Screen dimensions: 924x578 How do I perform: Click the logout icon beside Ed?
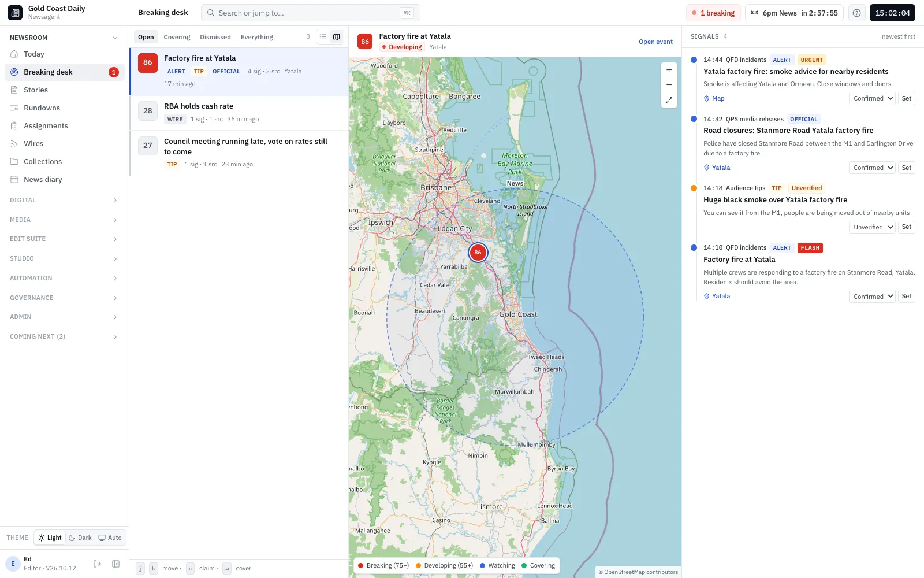(x=98, y=564)
